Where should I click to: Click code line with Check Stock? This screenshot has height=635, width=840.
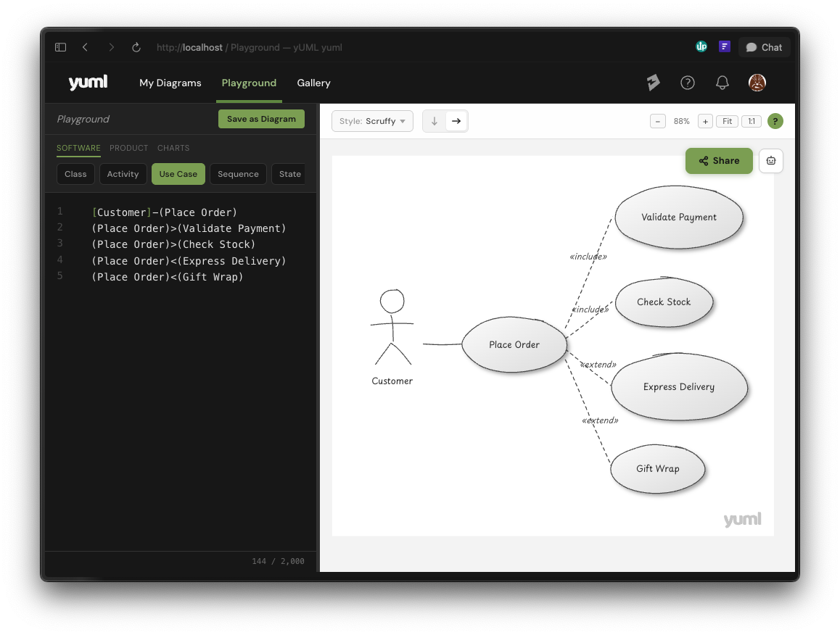coord(173,244)
